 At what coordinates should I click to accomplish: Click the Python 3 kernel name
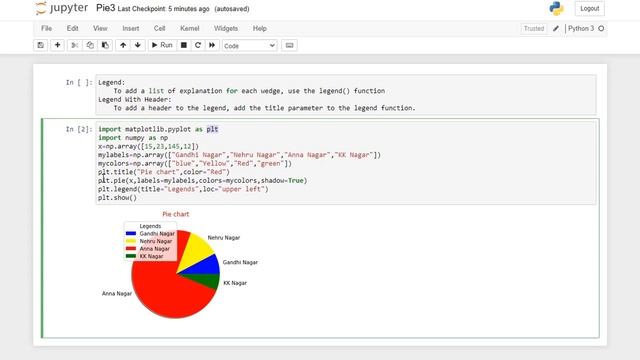[581, 29]
